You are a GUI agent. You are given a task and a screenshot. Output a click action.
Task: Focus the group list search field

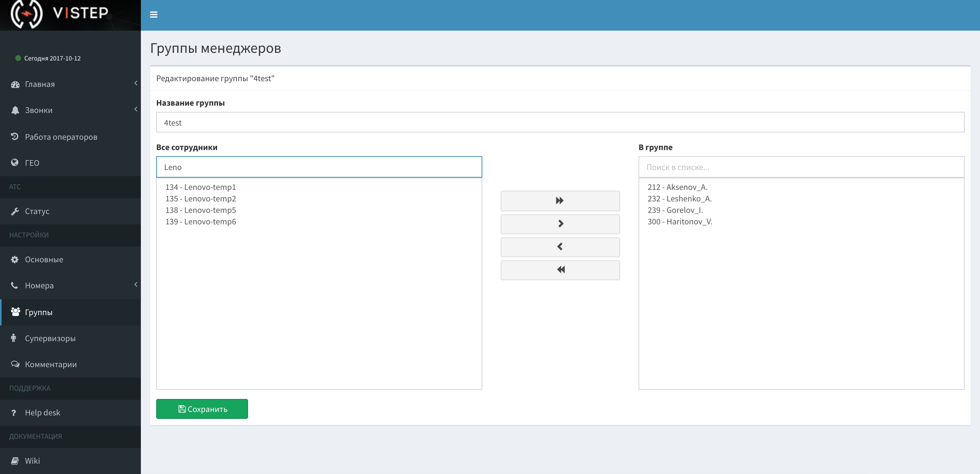pos(801,167)
